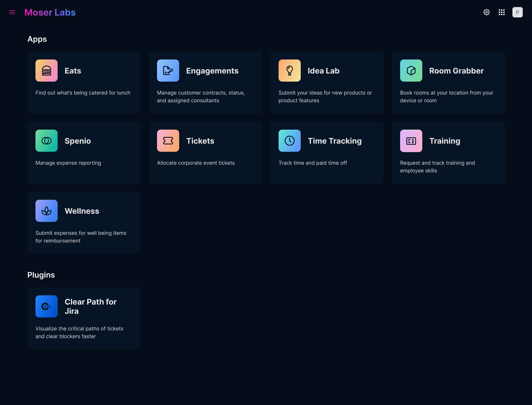This screenshot has width=532, height=405.
Task: Click the Tickets ticket icon
Action: point(168,141)
